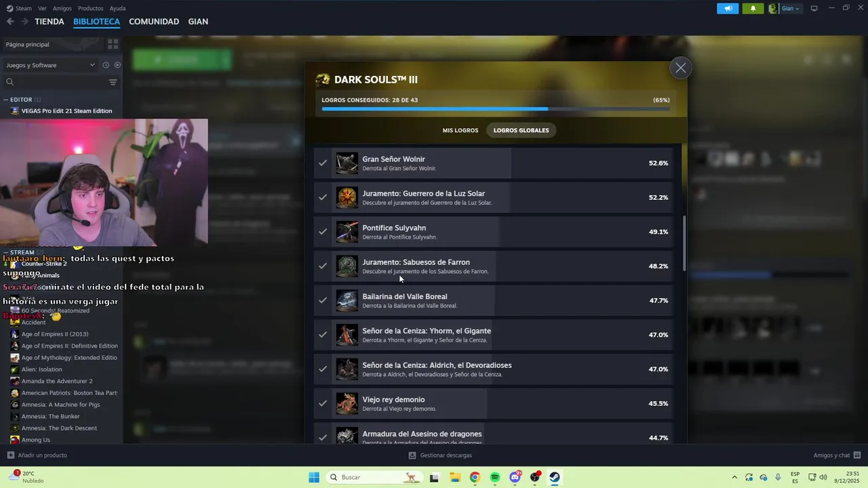868x488 pixels.
Task: Click the achievements progress bar
Action: pyautogui.click(x=496, y=108)
